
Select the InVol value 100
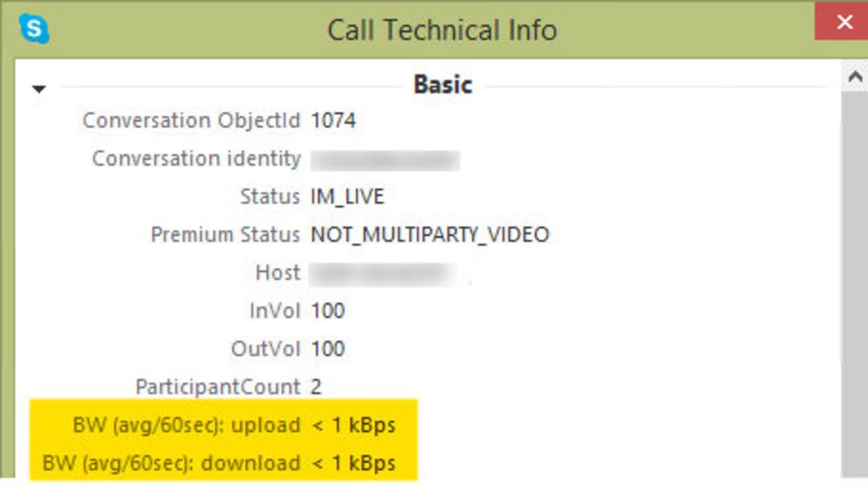pos(328,311)
